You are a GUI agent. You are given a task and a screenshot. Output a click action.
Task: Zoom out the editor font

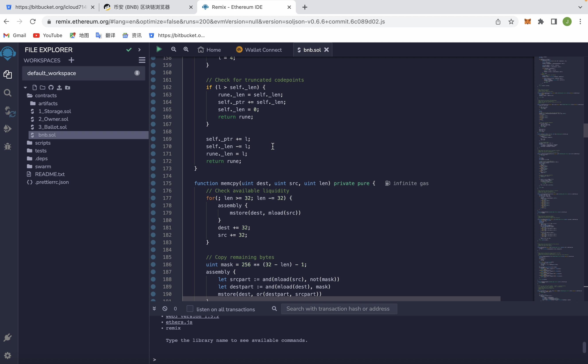pos(173,49)
